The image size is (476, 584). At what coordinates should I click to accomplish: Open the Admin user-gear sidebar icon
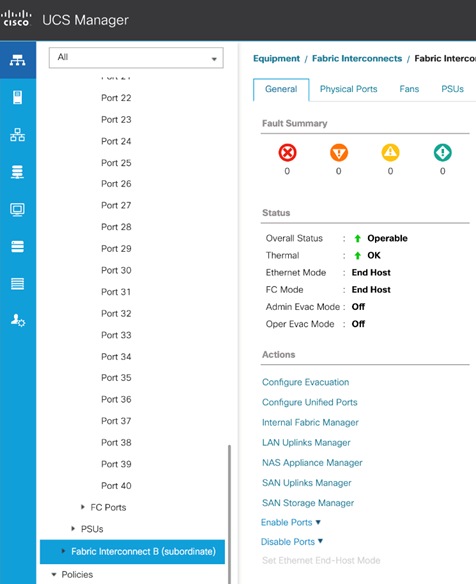(18, 320)
